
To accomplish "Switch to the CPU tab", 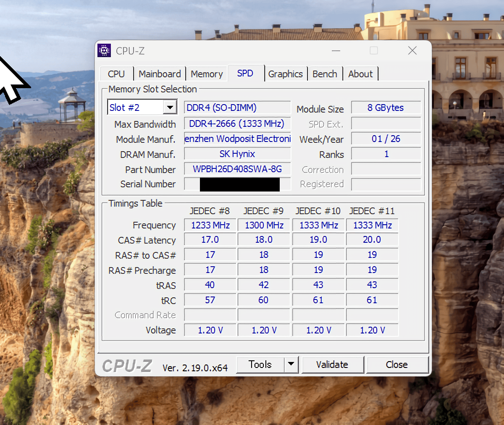I will click(x=116, y=74).
